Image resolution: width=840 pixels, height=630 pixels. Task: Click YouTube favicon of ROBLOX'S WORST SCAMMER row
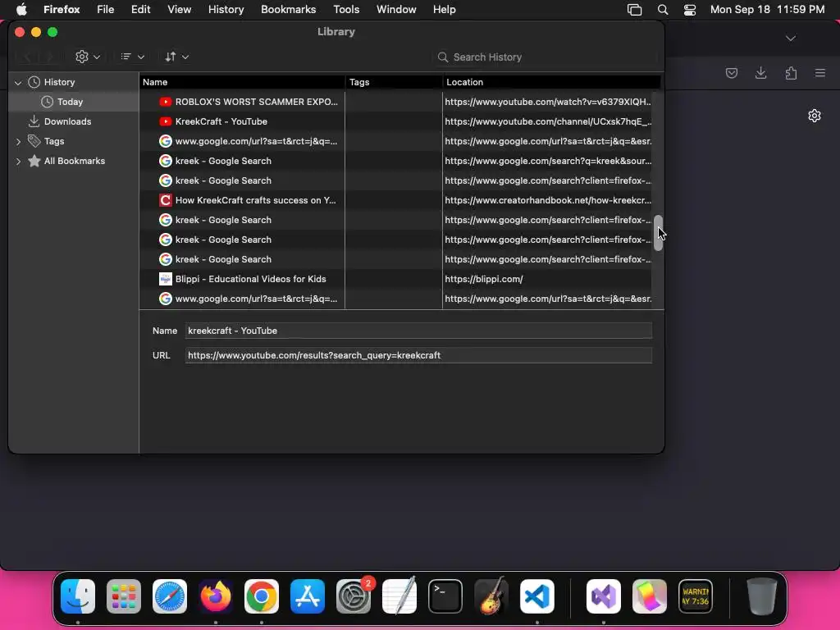(166, 102)
